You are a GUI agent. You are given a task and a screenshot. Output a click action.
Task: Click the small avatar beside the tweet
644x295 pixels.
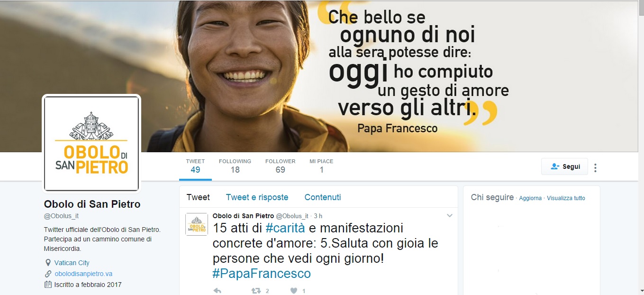(196, 224)
